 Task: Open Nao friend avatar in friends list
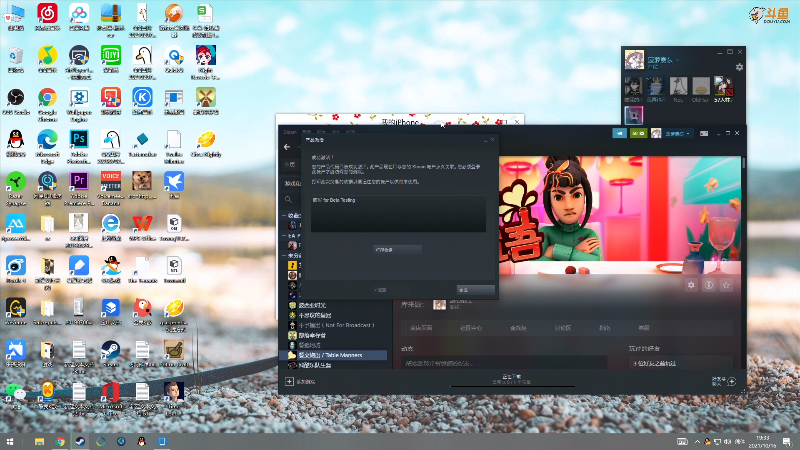(678, 86)
